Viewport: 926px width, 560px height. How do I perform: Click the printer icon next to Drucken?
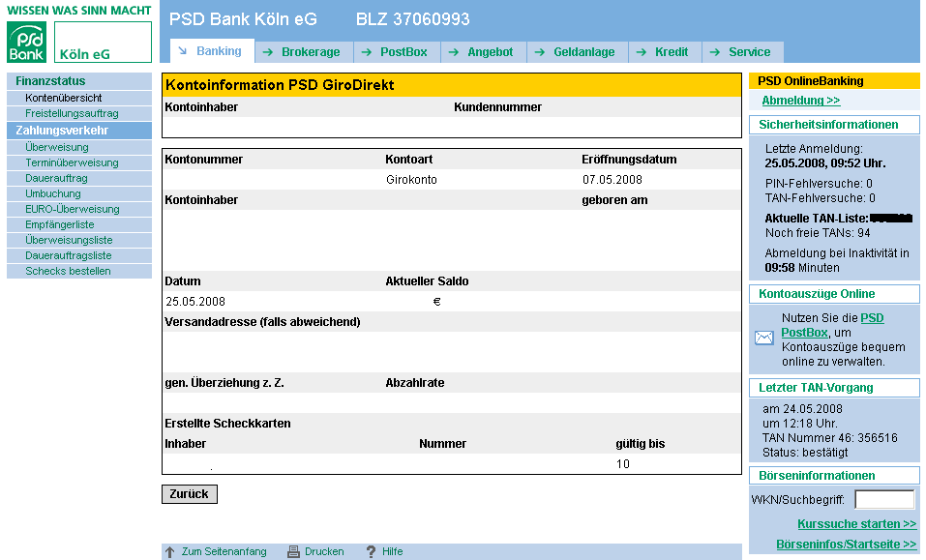[x=293, y=551]
